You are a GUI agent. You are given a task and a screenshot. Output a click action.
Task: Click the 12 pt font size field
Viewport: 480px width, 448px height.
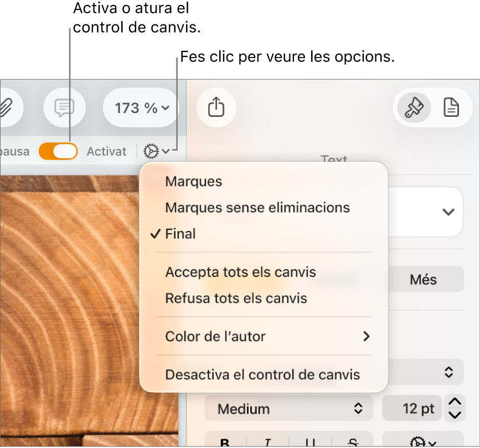click(412, 409)
